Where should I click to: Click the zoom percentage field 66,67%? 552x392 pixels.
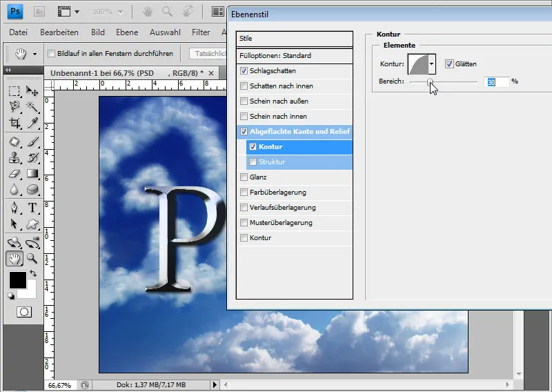click(59, 385)
